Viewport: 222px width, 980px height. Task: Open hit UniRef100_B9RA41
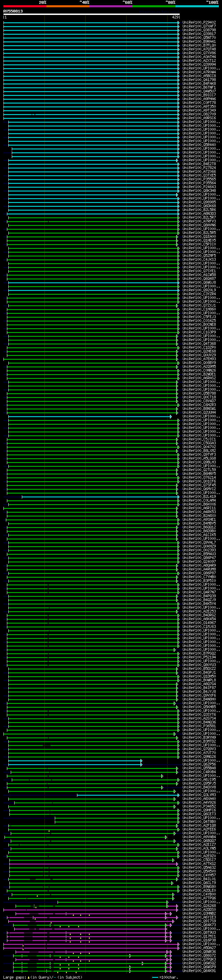[x=199, y=41]
